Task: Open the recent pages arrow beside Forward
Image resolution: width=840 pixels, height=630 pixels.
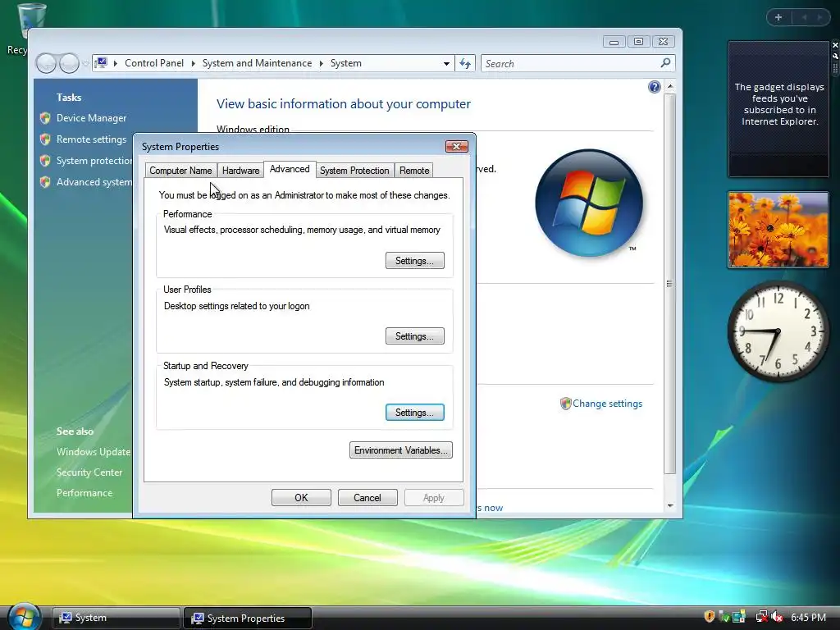Action: pyautogui.click(x=85, y=64)
